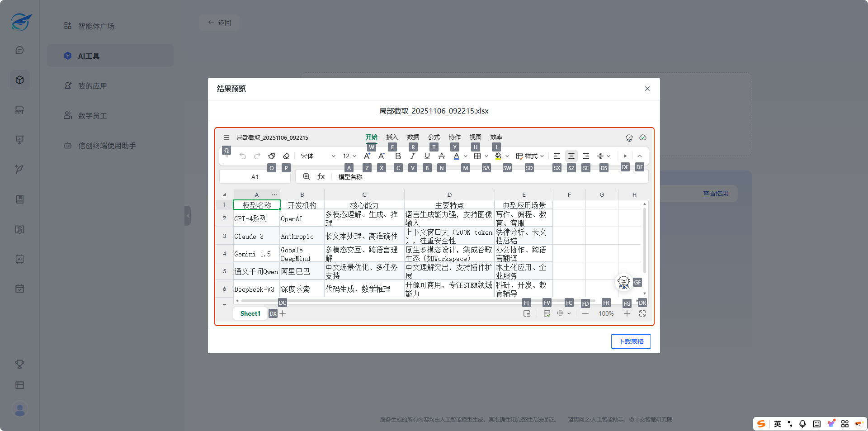The height and width of the screenshot is (431, 868).
Task: Click the status bar icon with green checkmark
Action: [547, 313]
